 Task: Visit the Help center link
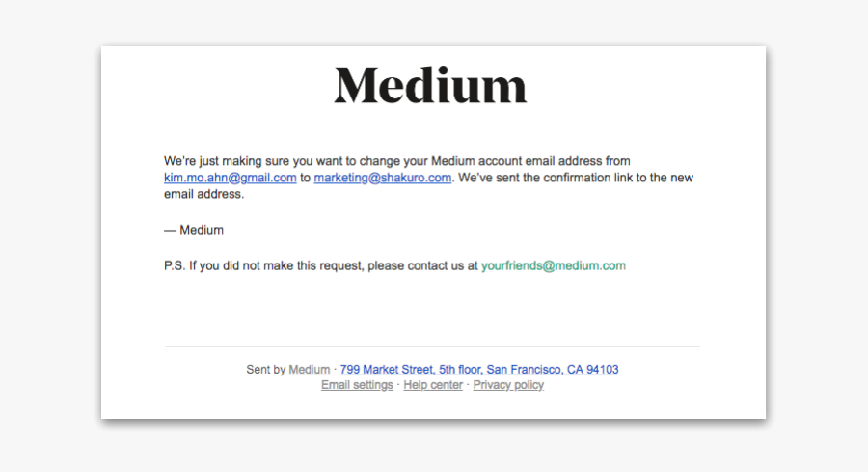tap(433, 385)
